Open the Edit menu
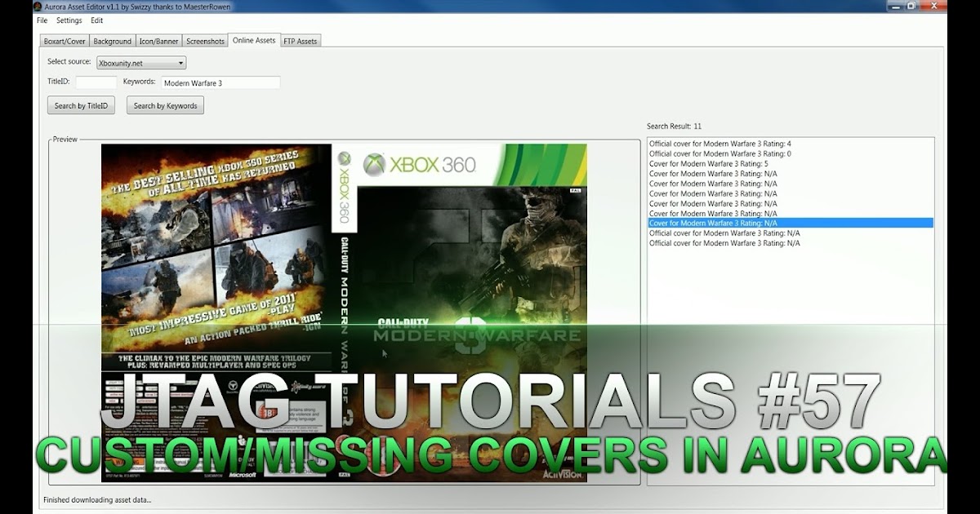Screen dimensions: 980x514 click(x=97, y=20)
